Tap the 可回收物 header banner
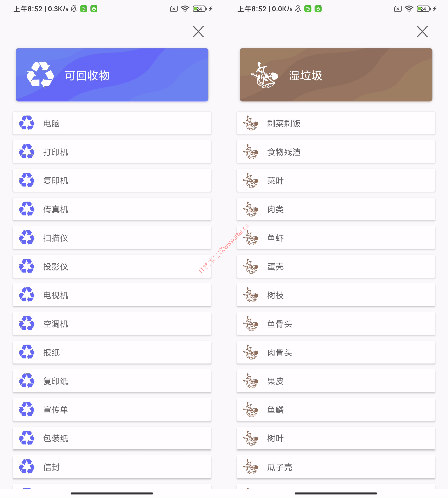448x498 pixels. click(112, 75)
